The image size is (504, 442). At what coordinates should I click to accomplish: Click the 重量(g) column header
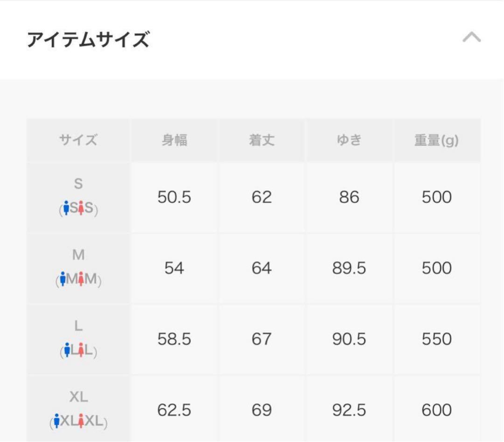click(x=436, y=140)
